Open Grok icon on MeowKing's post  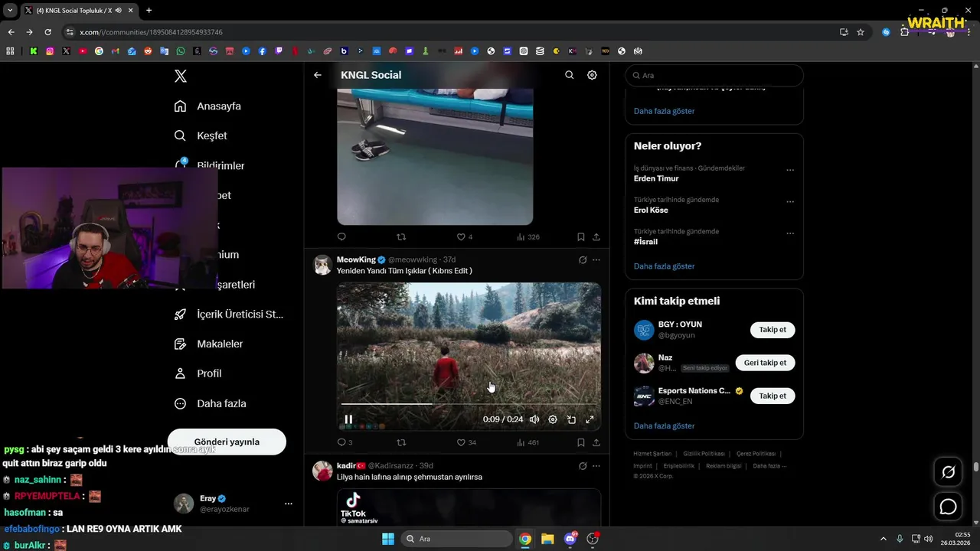583,260
